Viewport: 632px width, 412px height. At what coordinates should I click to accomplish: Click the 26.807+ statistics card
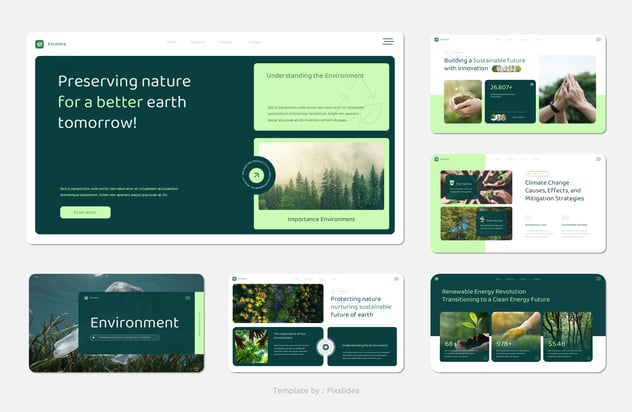coord(510,101)
